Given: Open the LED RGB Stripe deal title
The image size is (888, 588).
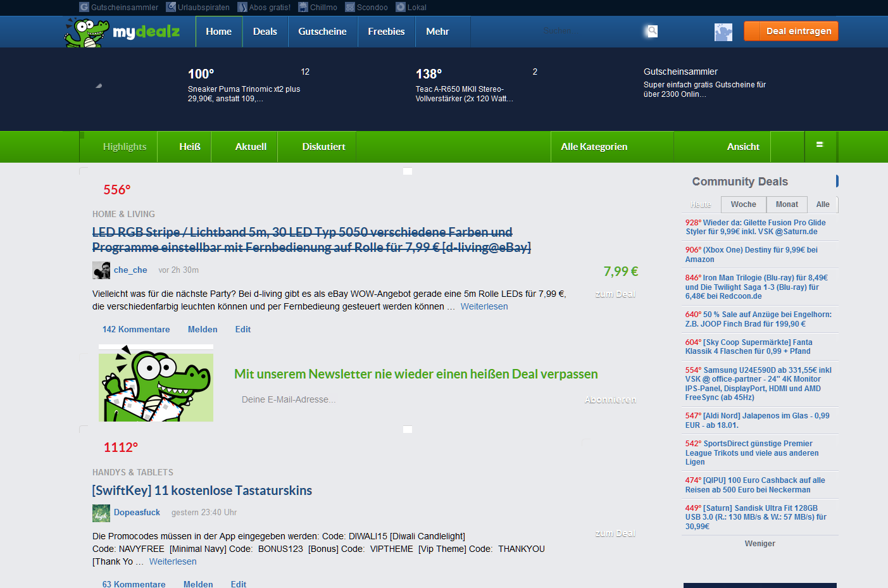Looking at the screenshot, I should [x=311, y=240].
